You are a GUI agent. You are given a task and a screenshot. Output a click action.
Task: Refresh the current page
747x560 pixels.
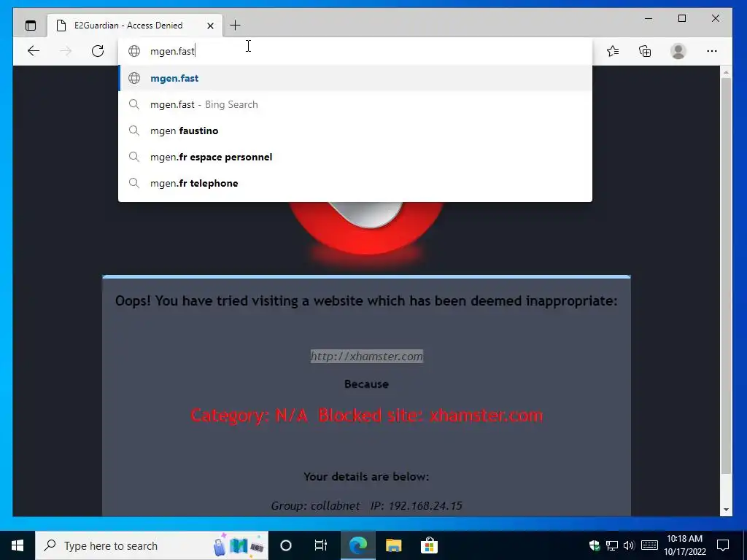click(98, 51)
